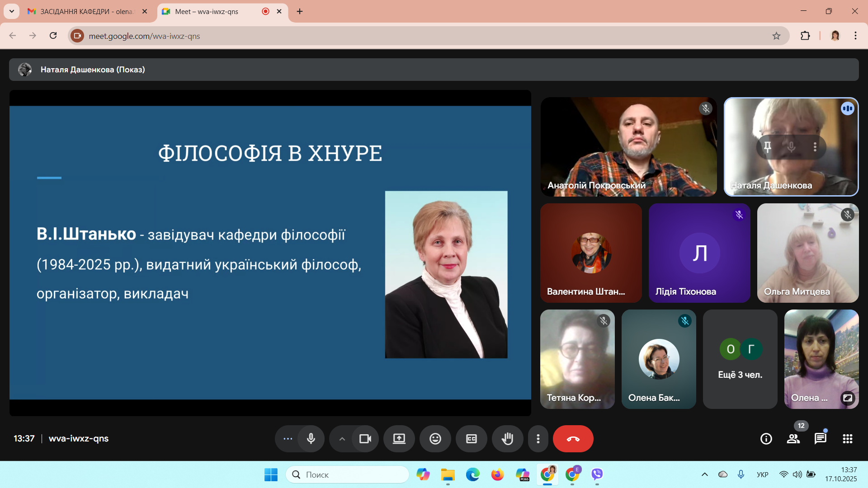Click the present screen icon
The image size is (868, 488).
click(x=399, y=439)
